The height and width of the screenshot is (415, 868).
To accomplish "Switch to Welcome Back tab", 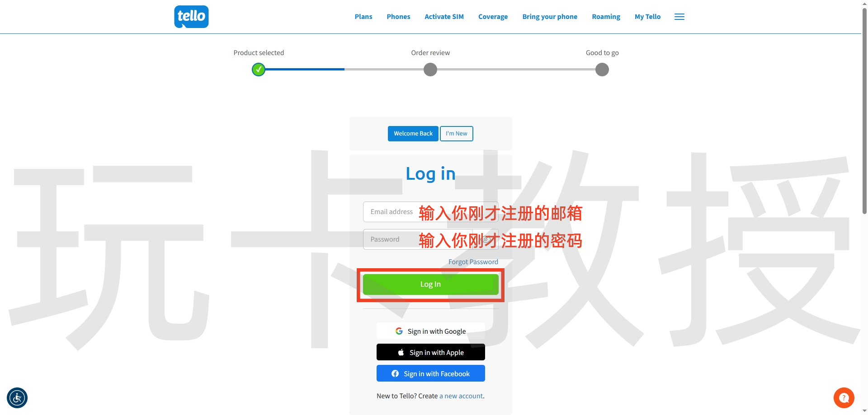I will pos(413,134).
